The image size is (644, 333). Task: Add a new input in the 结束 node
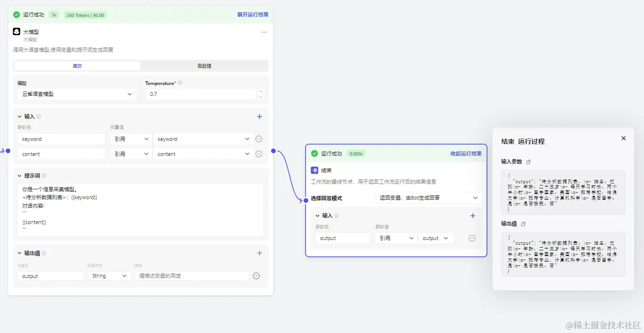pos(473,216)
